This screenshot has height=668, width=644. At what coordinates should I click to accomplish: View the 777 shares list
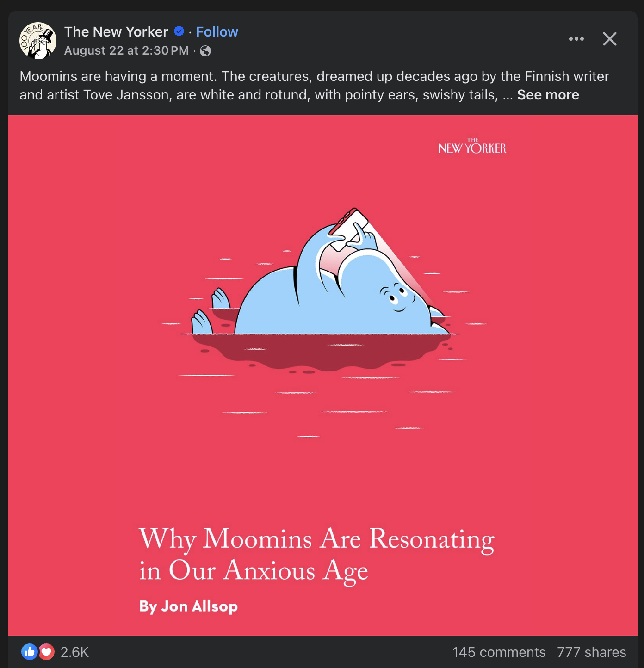(x=591, y=652)
